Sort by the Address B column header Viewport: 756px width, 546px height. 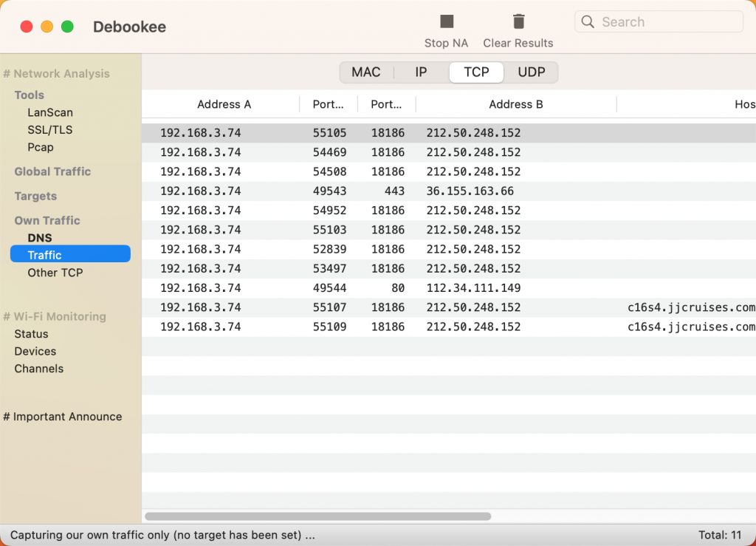click(516, 103)
